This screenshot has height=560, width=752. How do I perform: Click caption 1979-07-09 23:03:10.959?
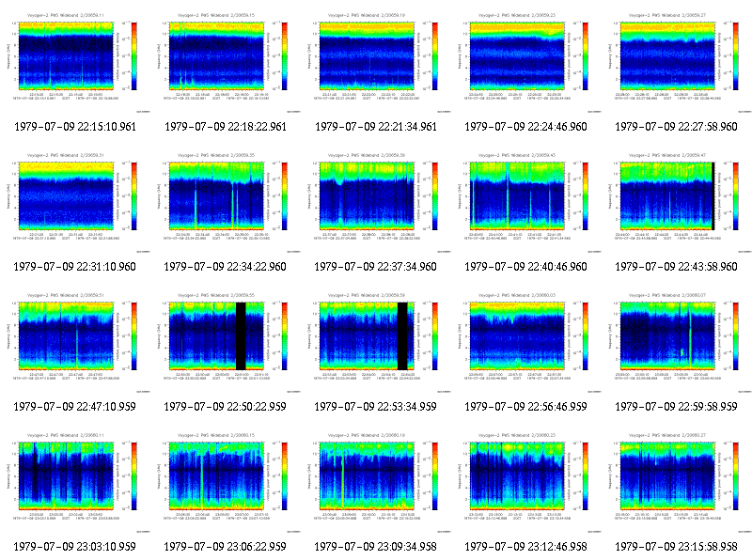point(75,547)
